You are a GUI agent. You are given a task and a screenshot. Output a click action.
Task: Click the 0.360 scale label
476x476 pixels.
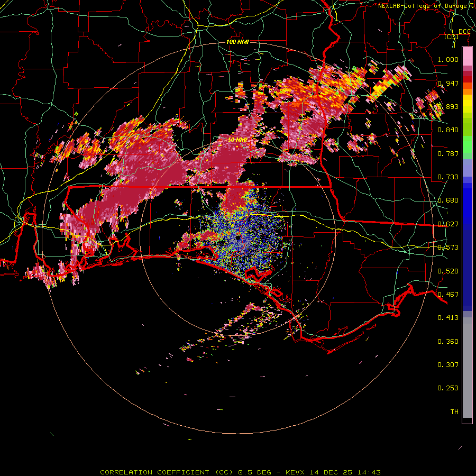tap(448, 341)
